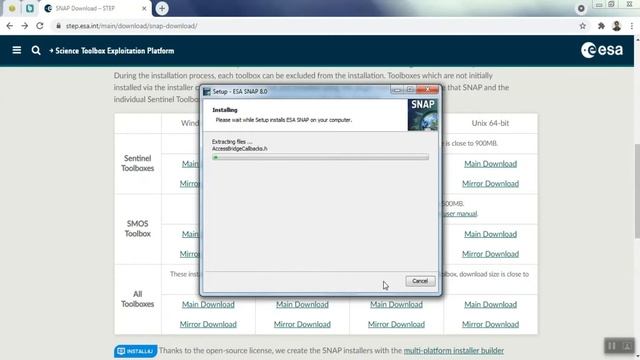The height and width of the screenshot is (360, 640).
Task: Open first column All Toolboxes Main Download
Action: pos(208,304)
